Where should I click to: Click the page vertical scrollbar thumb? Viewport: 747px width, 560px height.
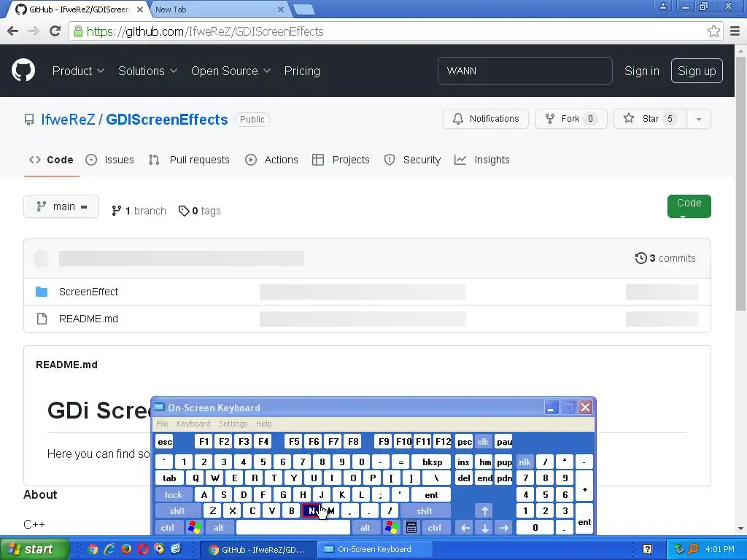pos(740,183)
